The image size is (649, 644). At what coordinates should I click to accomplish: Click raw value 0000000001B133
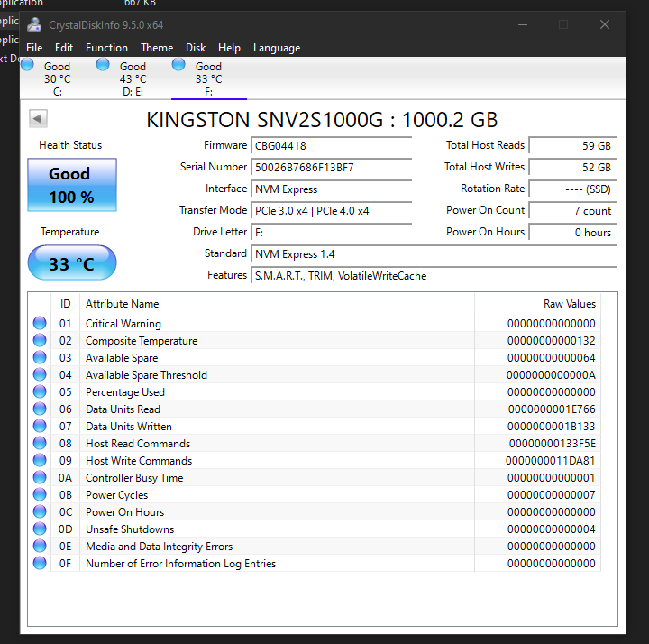tap(552, 426)
